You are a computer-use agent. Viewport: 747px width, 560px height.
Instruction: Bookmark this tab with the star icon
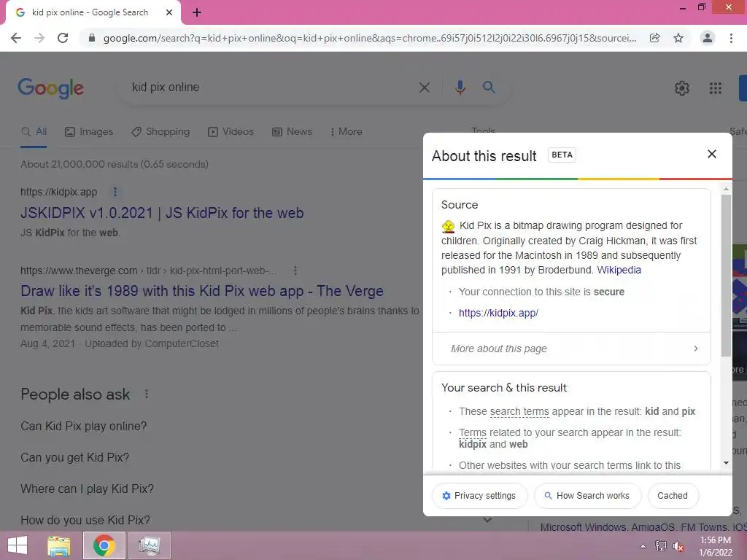point(678,38)
